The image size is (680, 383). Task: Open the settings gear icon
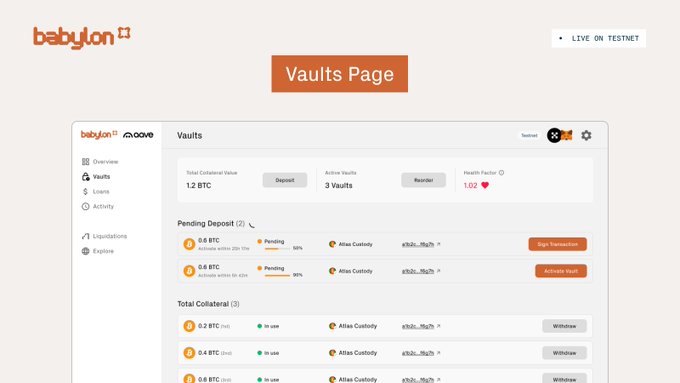coord(586,135)
